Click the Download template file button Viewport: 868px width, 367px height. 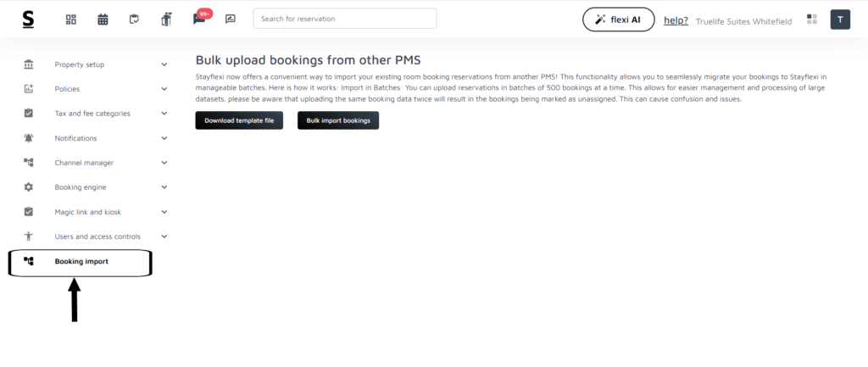(239, 121)
